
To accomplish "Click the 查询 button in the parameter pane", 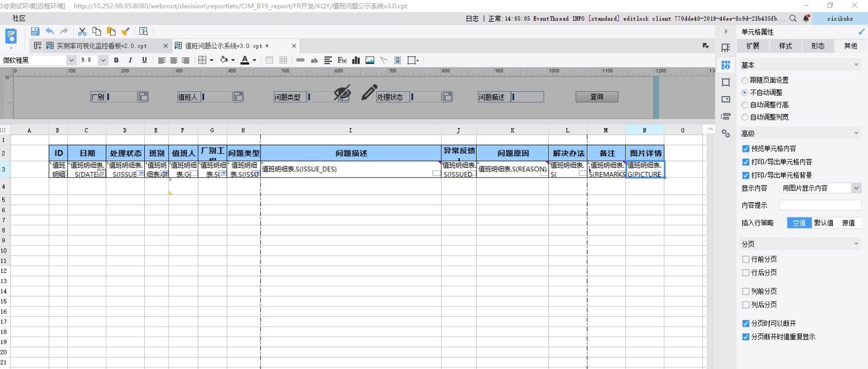I will coord(597,97).
